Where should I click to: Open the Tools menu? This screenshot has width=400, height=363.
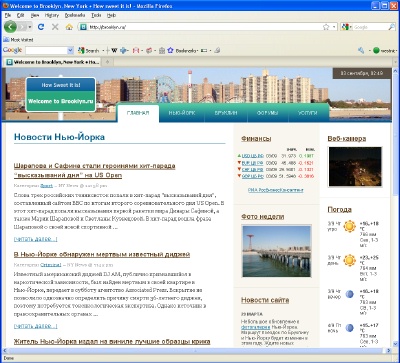96,15
